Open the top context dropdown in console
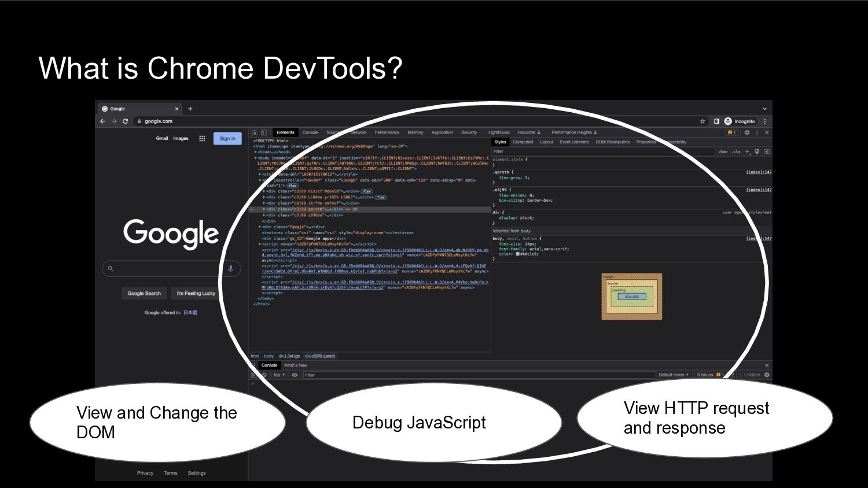The width and height of the screenshot is (868, 488). click(x=279, y=375)
